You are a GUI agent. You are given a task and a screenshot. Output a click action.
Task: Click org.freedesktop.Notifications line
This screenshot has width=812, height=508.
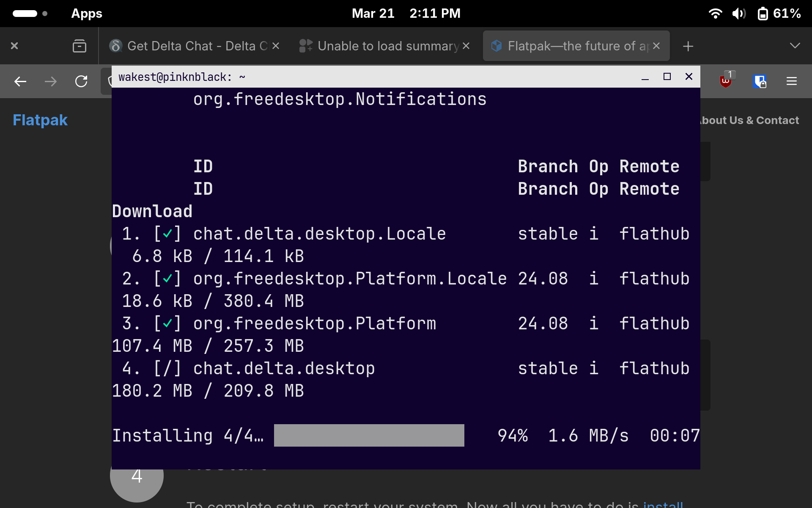[340, 99]
